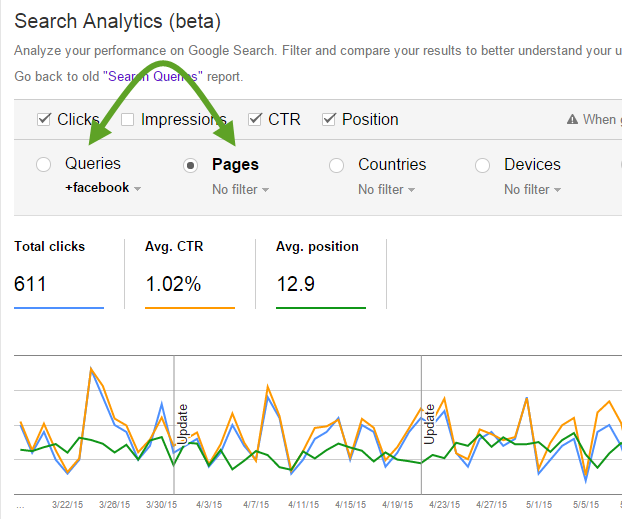
Task: Click the Total clicks value 611
Action: coord(30,284)
